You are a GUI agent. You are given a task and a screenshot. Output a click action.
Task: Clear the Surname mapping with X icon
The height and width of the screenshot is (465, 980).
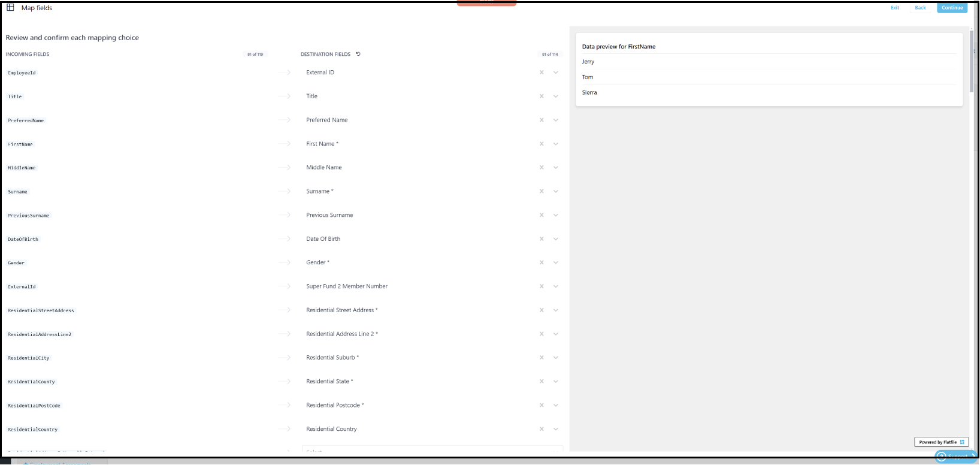click(x=542, y=191)
